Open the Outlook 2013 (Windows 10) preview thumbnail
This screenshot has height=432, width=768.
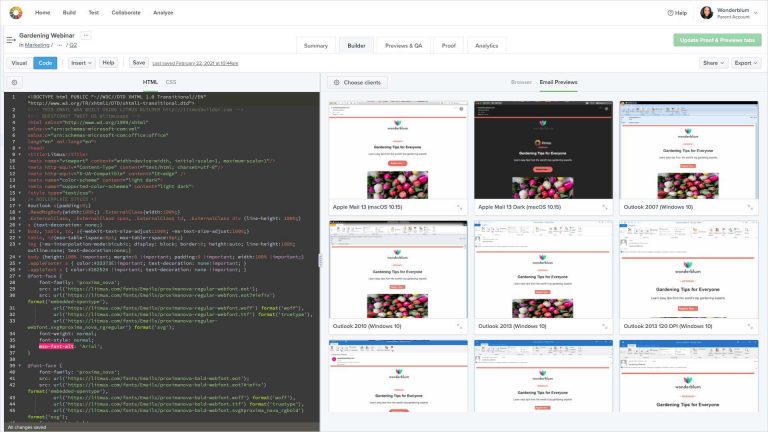tap(543, 269)
